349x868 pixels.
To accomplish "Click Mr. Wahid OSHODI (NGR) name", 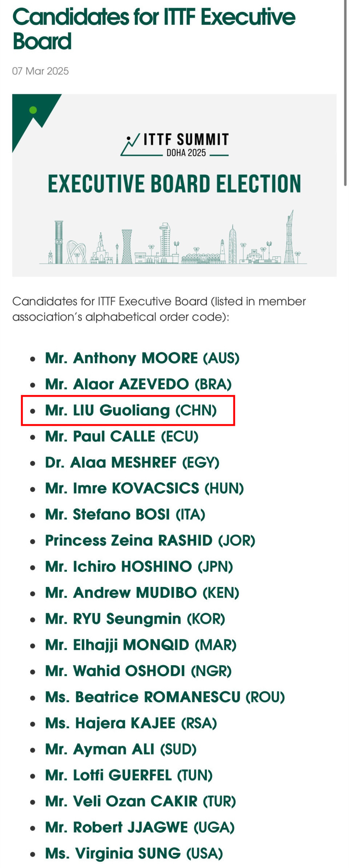I will click(138, 671).
